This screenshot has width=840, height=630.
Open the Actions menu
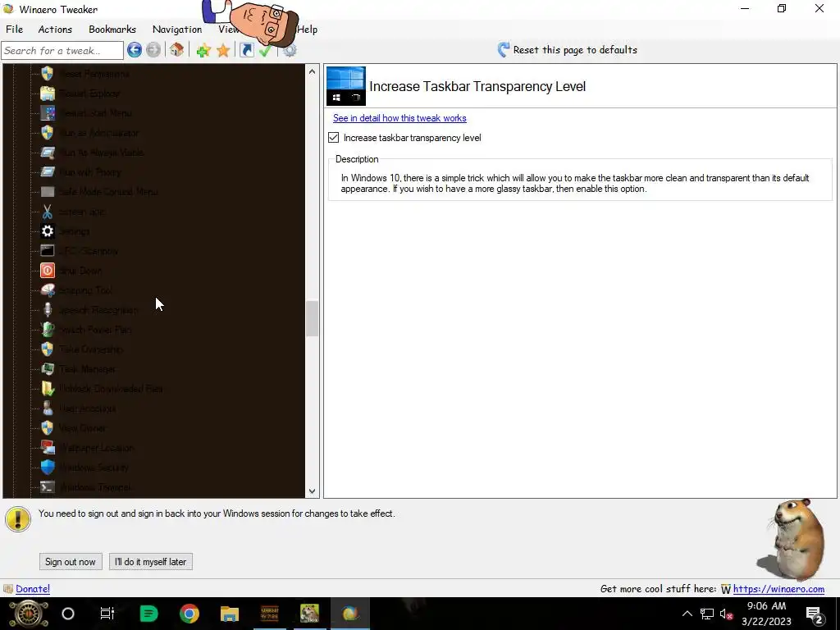pos(55,30)
